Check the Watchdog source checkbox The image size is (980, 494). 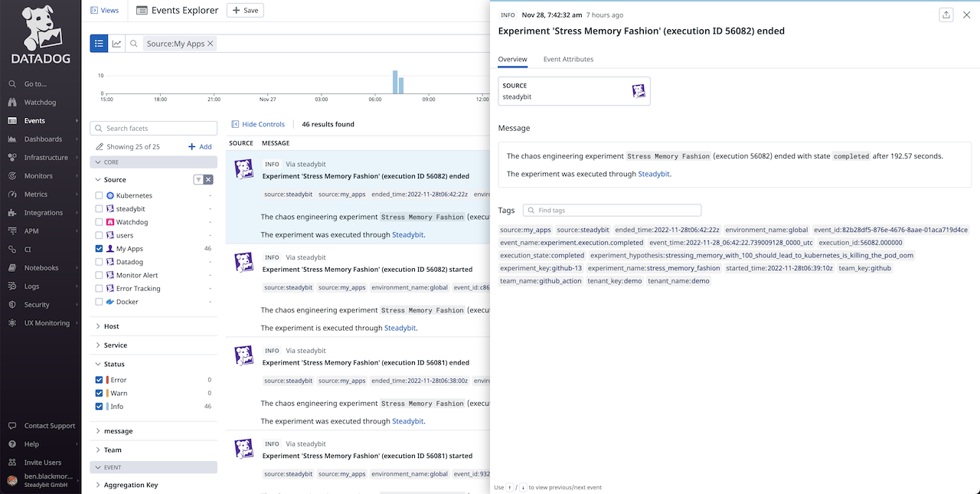click(99, 222)
